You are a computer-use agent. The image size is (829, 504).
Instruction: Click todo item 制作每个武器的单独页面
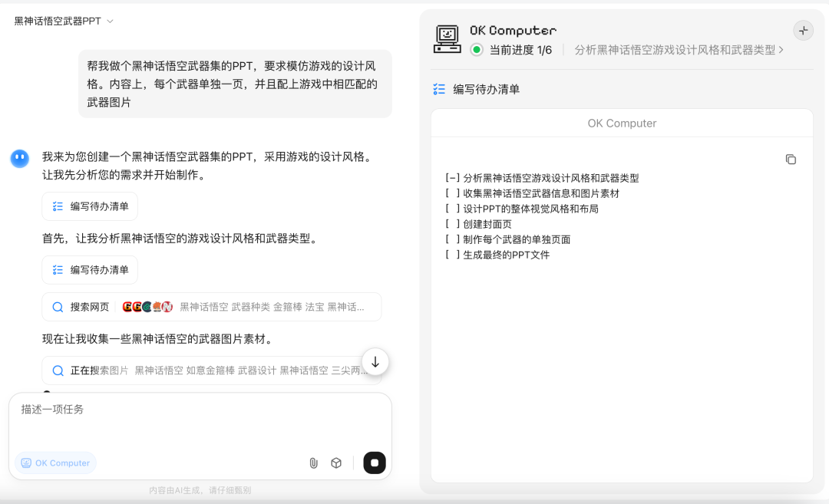tap(508, 239)
